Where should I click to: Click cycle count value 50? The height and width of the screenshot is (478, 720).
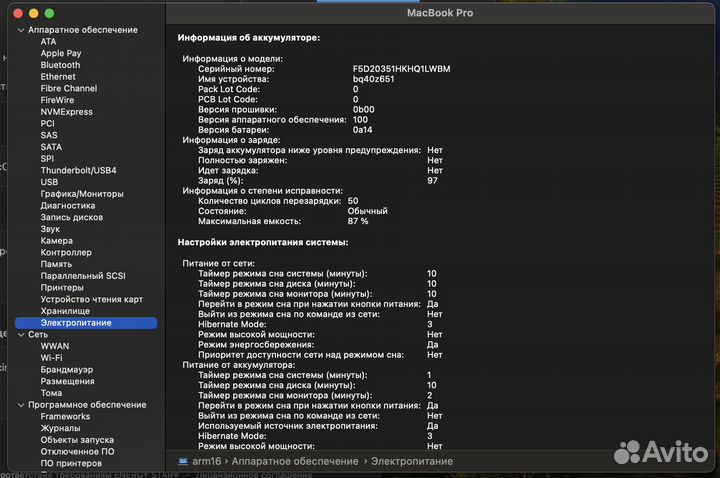click(x=353, y=201)
